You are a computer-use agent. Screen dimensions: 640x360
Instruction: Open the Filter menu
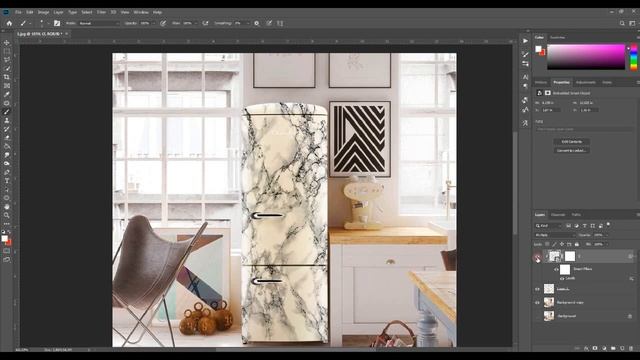pyautogui.click(x=101, y=12)
